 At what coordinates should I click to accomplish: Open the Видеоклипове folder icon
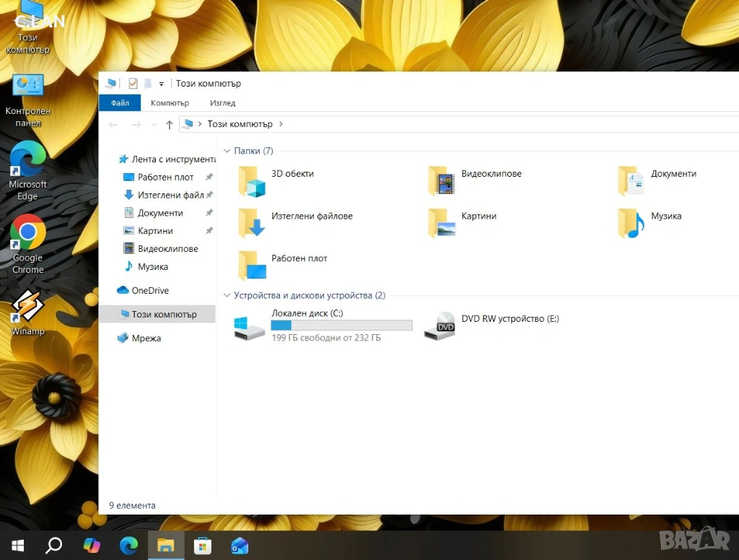(x=442, y=181)
